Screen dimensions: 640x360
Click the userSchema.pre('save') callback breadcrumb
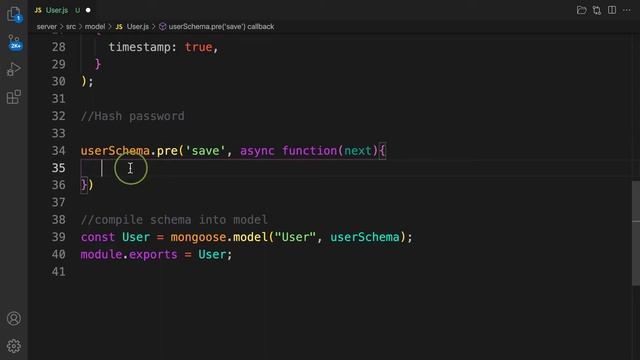(x=216, y=27)
